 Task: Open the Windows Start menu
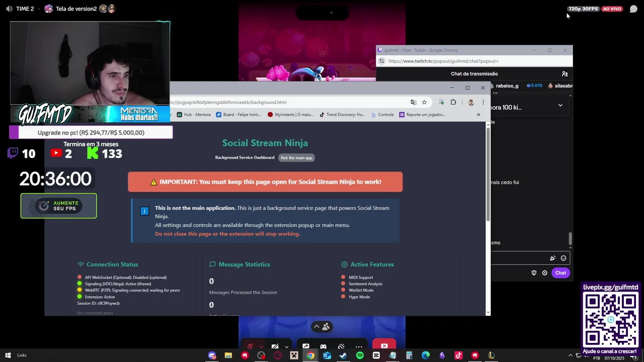pyautogui.click(x=8, y=355)
